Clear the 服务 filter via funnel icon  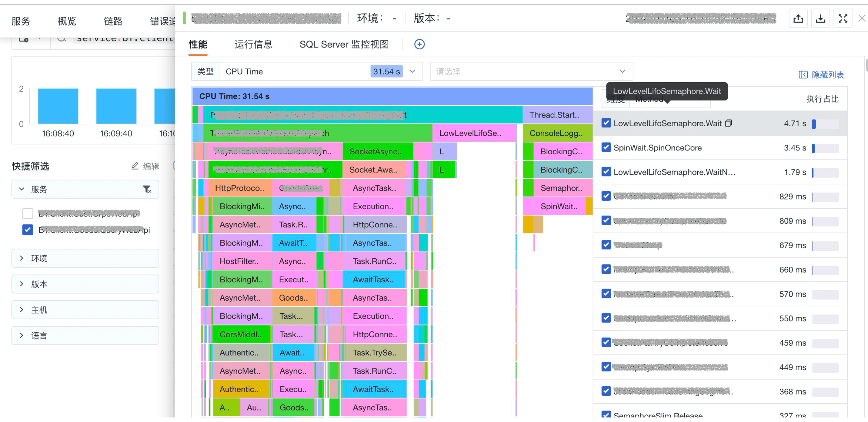point(147,190)
